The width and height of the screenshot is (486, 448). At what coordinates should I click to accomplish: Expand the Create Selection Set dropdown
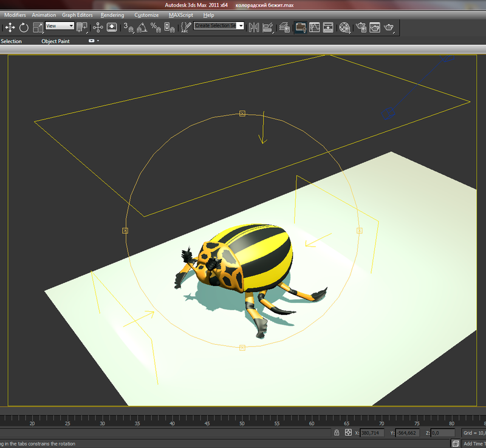241,26
